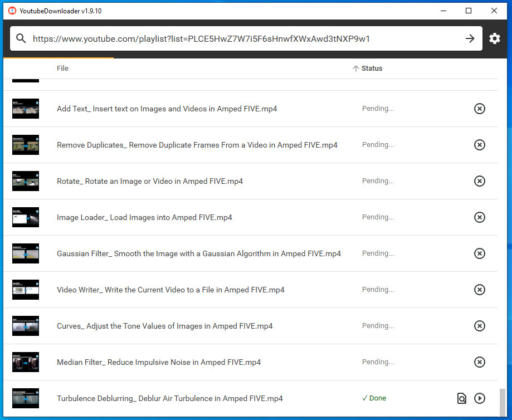Cancel the Rotate video download

click(x=479, y=181)
